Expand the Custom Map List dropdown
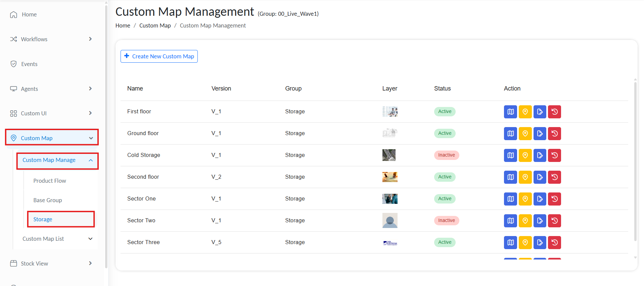Screen dimensions: 644x286 (90, 239)
